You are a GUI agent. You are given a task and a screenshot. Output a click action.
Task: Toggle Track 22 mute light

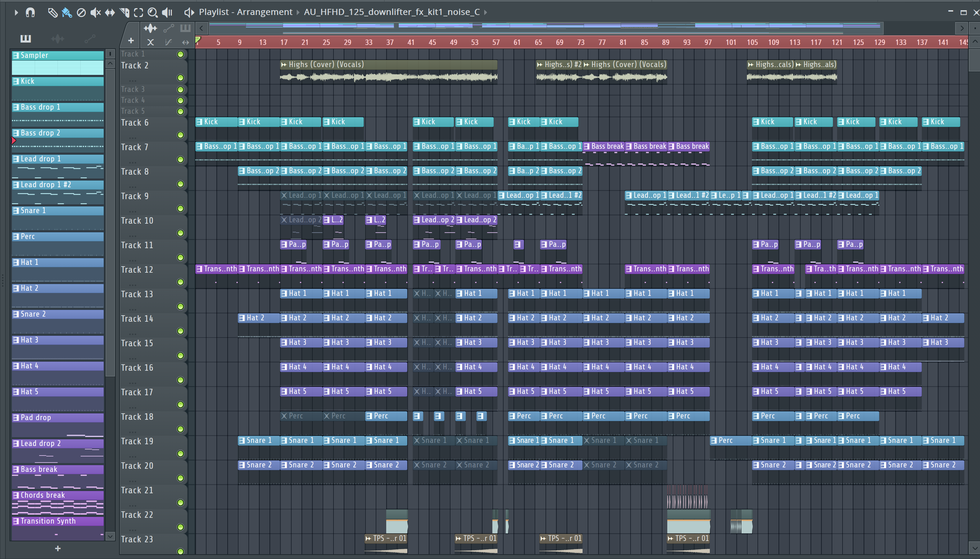click(180, 528)
